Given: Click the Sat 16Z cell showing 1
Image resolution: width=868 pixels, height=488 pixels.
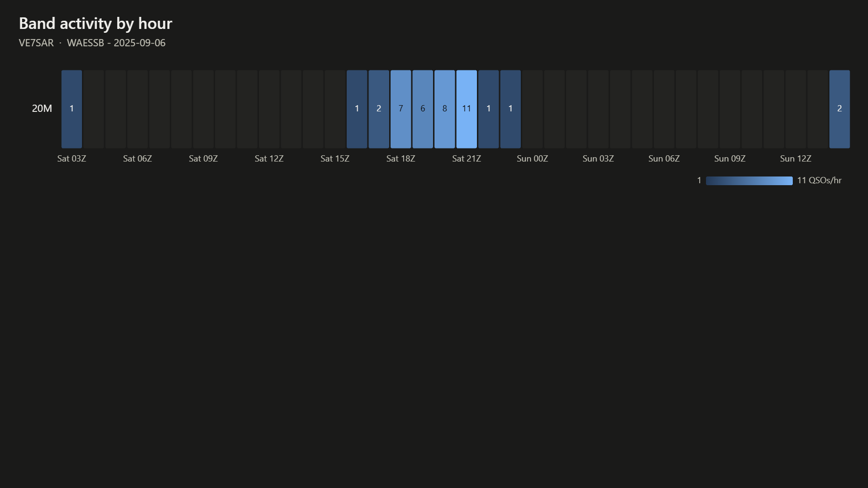Looking at the screenshot, I should (x=357, y=109).
